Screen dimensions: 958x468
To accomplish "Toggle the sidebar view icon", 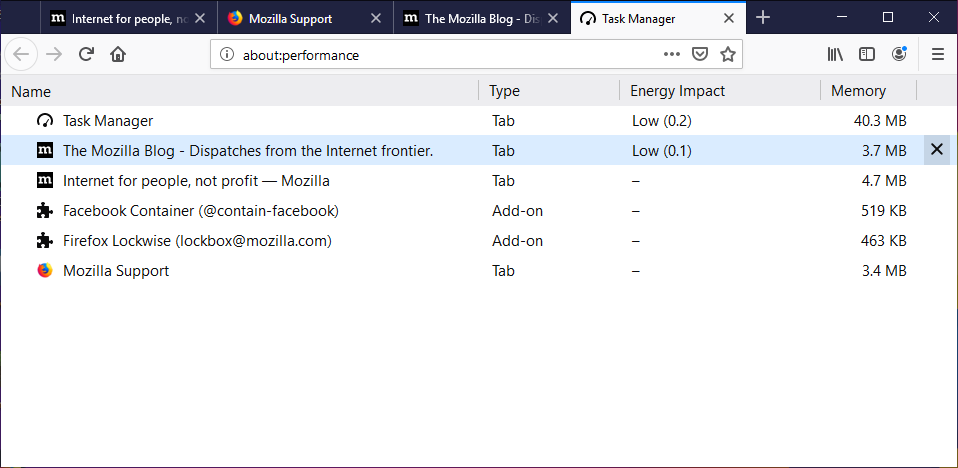I will click(867, 54).
